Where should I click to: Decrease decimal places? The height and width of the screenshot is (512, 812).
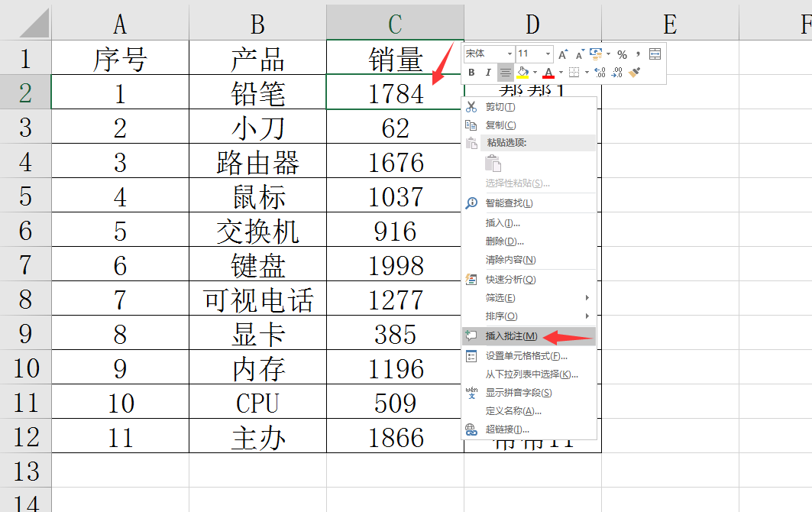(x=616, y=73)
